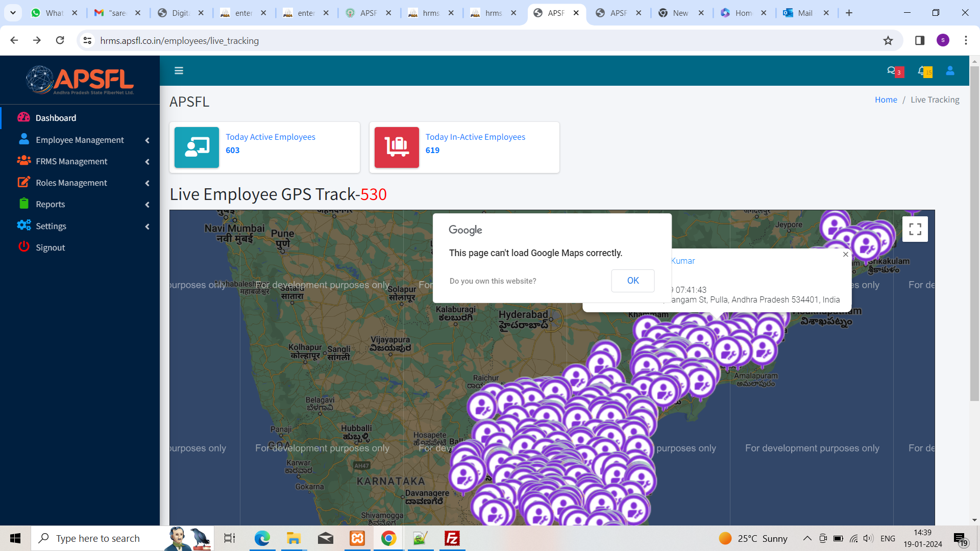This screenshot has width=980, height=551.
Task: Open File Explorer from taskbar
Action: [x=293, y=538]
